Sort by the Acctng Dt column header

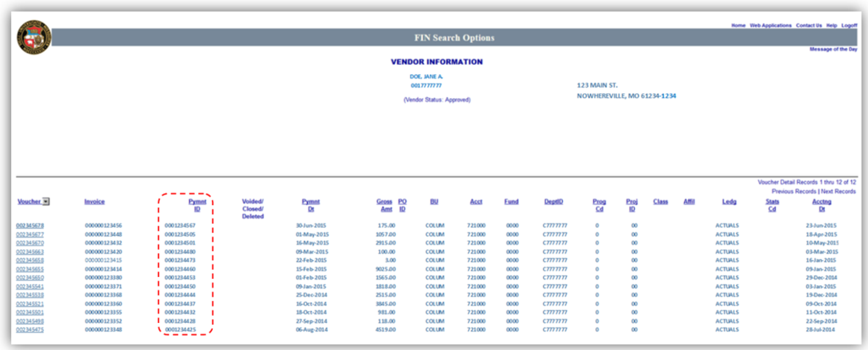tap(822, 205)
